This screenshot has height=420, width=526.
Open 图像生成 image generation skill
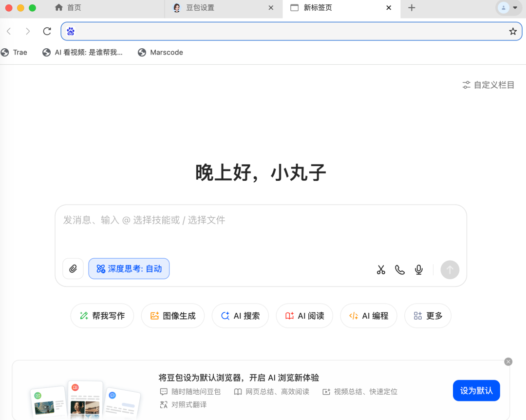172,316
